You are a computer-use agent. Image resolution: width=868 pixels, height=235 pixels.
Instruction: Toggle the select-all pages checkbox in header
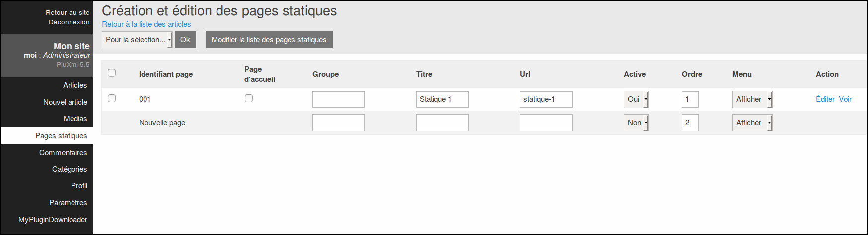coord(112,73)
